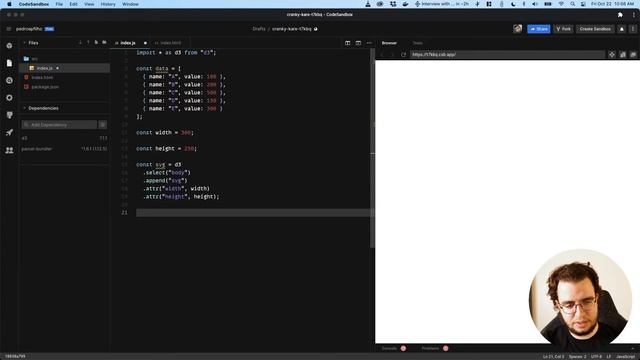Open the editor more options ellipsis
Viewport: 640px width, 360px height.
point(369,43)
